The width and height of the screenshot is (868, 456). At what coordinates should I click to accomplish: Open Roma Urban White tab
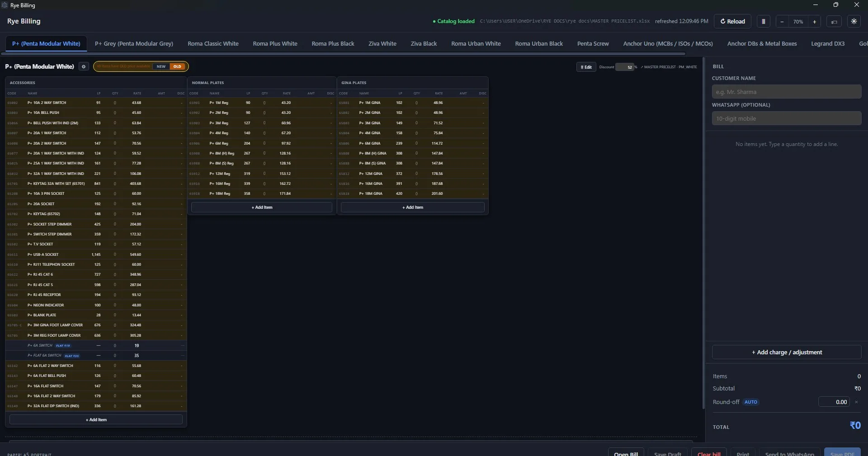coord(476,43)
